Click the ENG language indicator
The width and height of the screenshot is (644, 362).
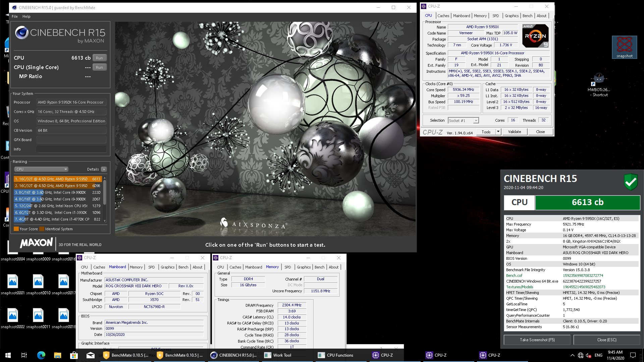point(598,355)
